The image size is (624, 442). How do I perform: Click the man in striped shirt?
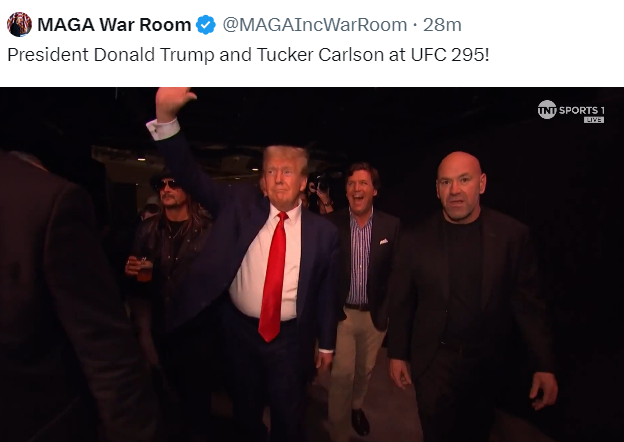click(363, 278)
